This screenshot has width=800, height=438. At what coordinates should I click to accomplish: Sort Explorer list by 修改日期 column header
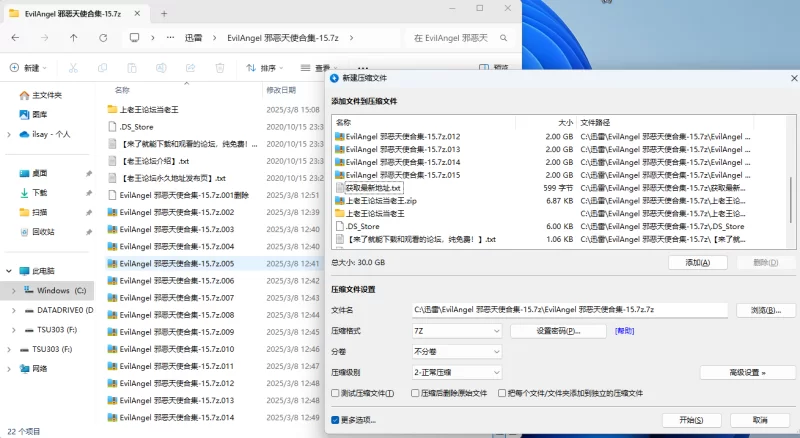click(281, 90)
